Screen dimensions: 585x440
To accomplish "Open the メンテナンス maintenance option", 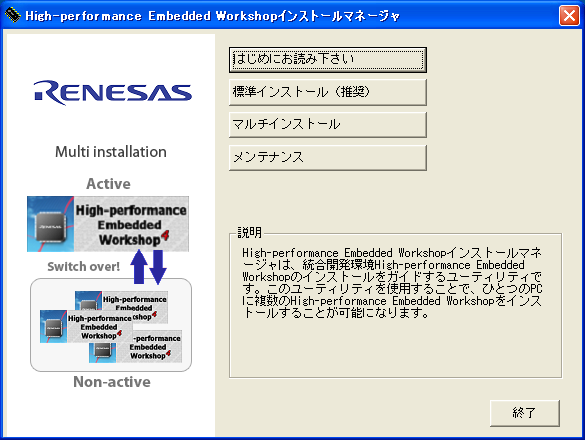I will point(328,157).
